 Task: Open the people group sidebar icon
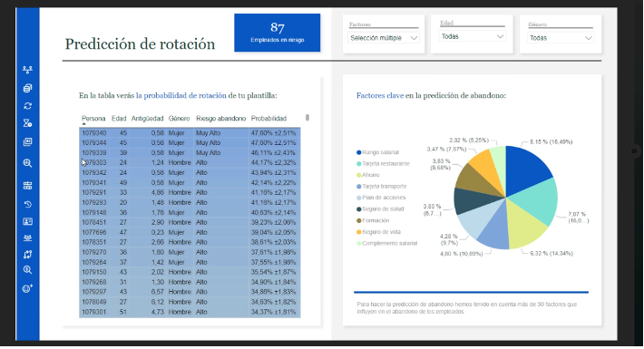coord(27,238)
